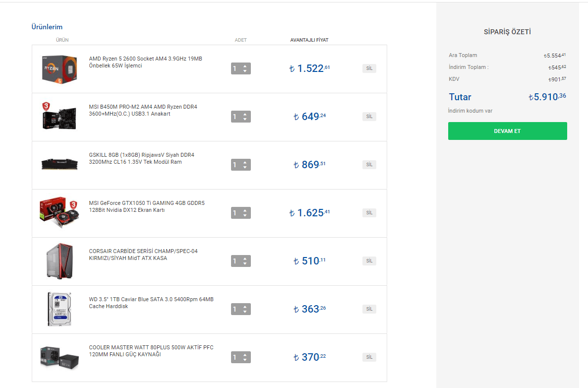Image resolution: width=588 pixels, height=388 pixels.
Task: Open the WD Caviar Blue hard disk image
Action: pos(59,309)
